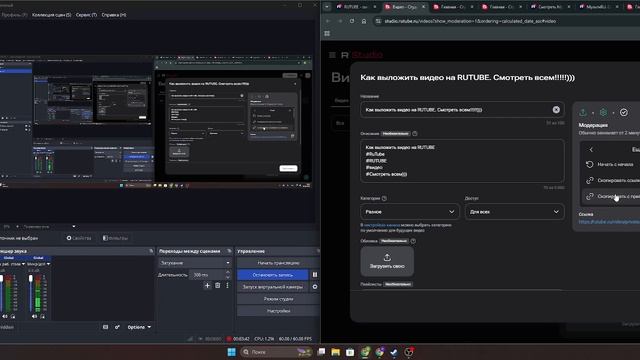
Task: Open the source Filters (Фильтры) button
Action: click(x=115, y=238)
